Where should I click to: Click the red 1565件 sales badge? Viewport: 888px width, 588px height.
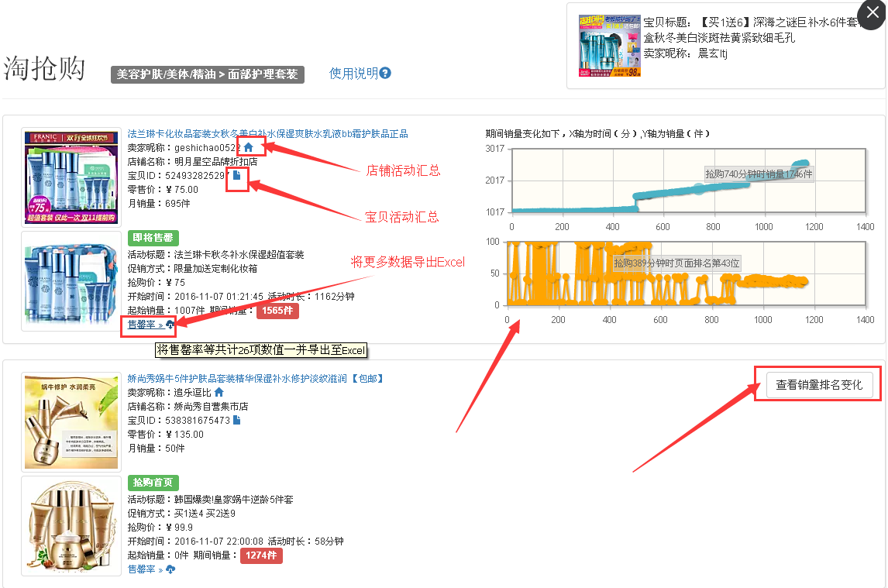pyautogui.click(x=277, y=311)
